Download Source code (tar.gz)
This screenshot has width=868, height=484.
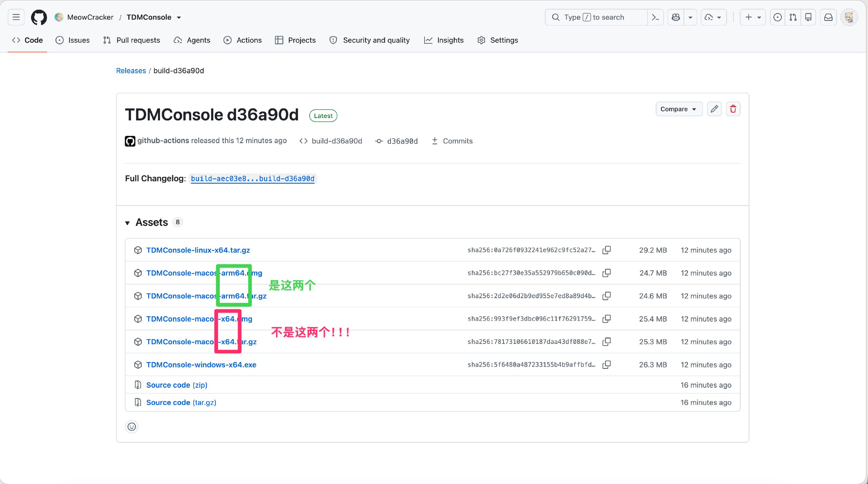[x=181, y=402]
